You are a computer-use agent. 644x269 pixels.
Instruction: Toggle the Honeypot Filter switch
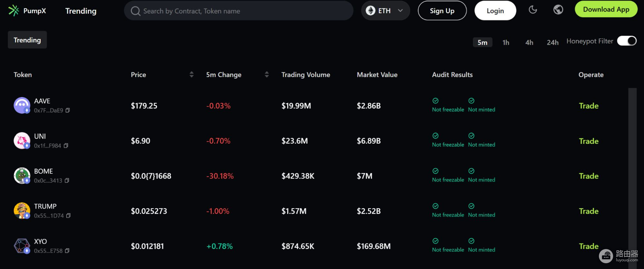point(627,41)
